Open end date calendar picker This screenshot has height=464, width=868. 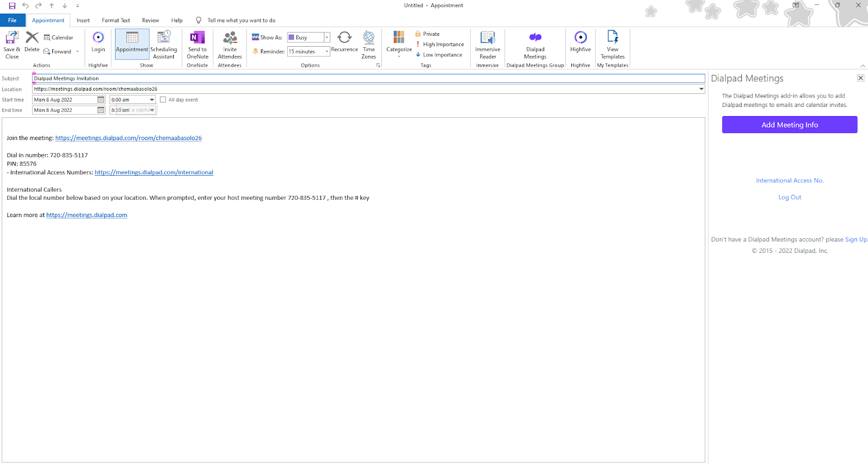click(x=101, y=110)
